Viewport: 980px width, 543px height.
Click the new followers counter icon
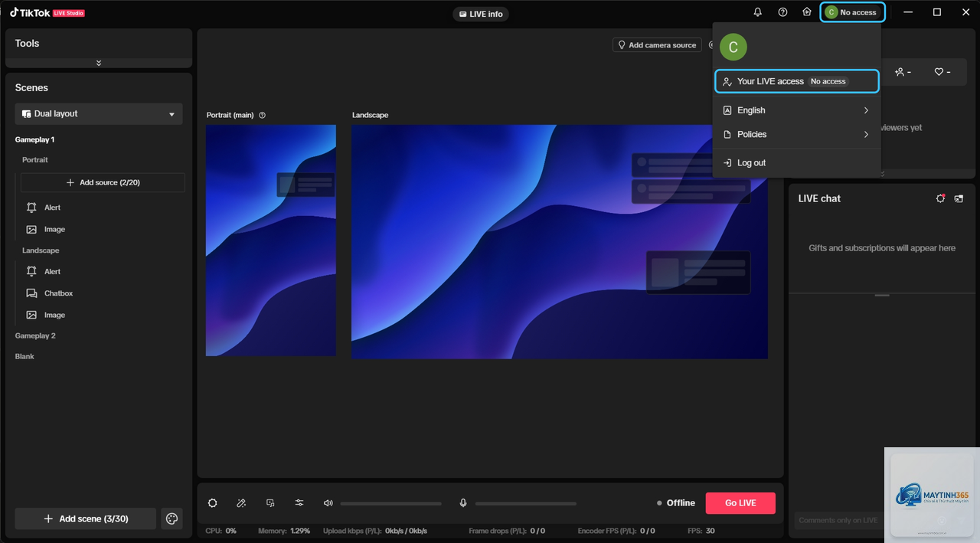[899, 72]
